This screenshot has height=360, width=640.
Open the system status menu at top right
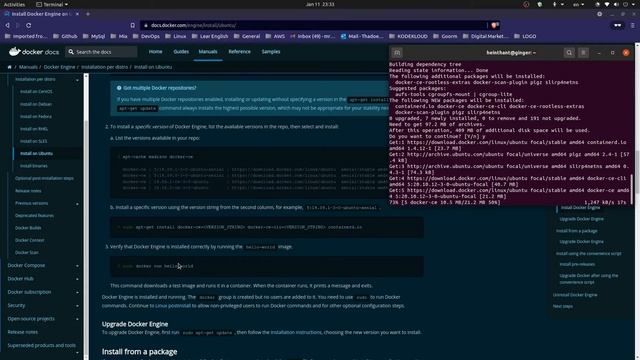coord(616,4)
